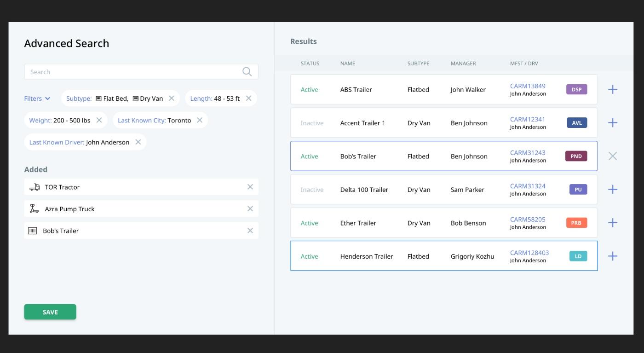Viewport: 644px width, 353px height.
Task: Add Accent Trailer 1 with its plus icon
Action: click(x=613, y=122)
